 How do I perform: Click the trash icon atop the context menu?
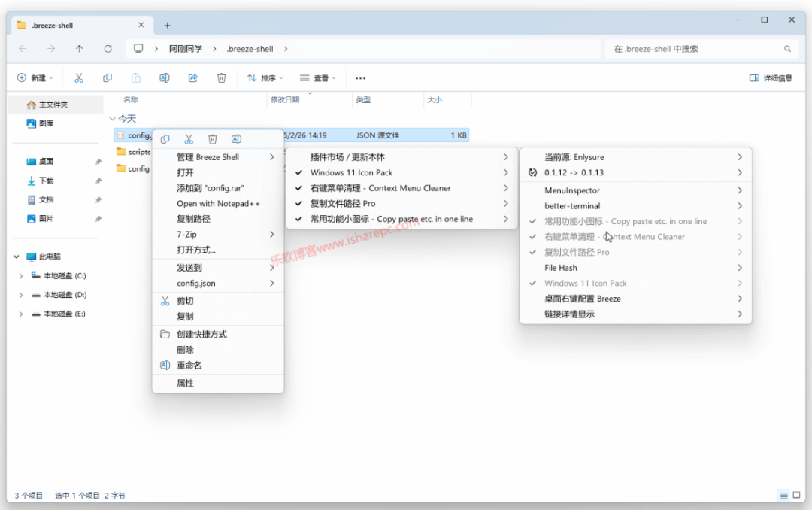(x=212, y=139)
